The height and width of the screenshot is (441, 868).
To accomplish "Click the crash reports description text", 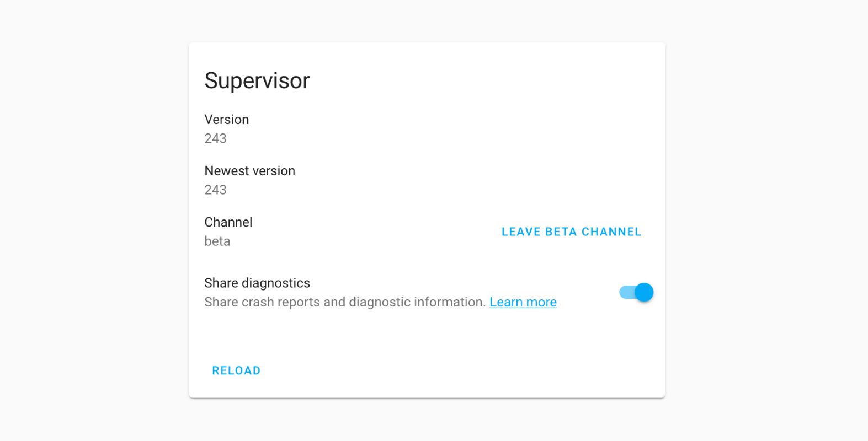I will click(x=344, y=302).
